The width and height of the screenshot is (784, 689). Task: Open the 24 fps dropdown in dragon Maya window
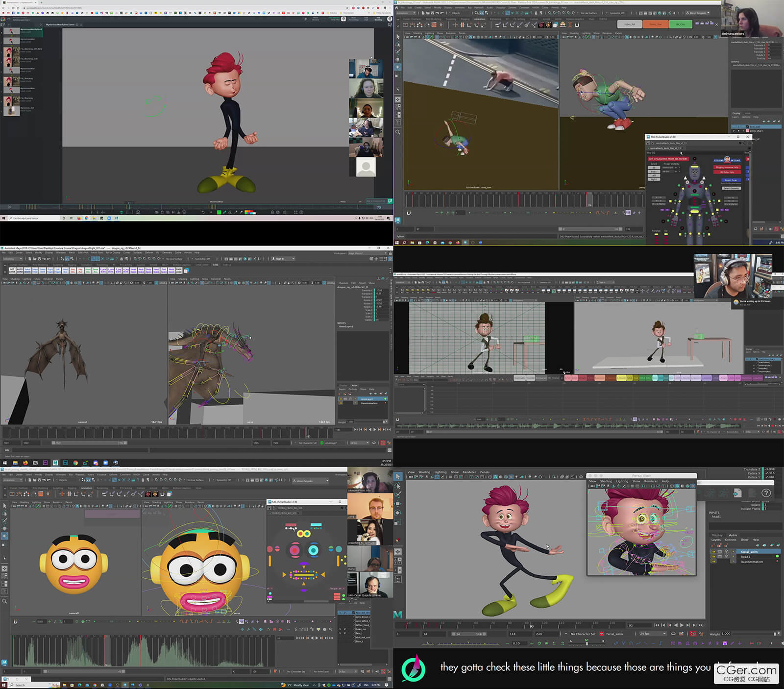(359, 443)
